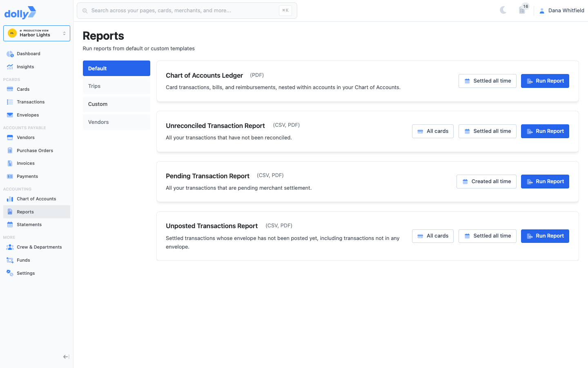The width and height of the screenshot is (588, 368).
Task: Focus the global search field
Action: (x=187, y=11)
